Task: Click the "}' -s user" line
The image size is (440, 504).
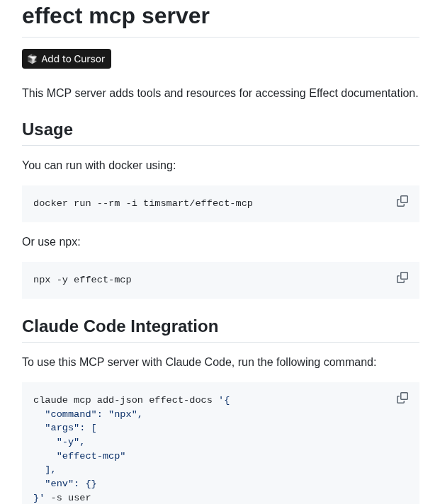Action: [62, 498]
